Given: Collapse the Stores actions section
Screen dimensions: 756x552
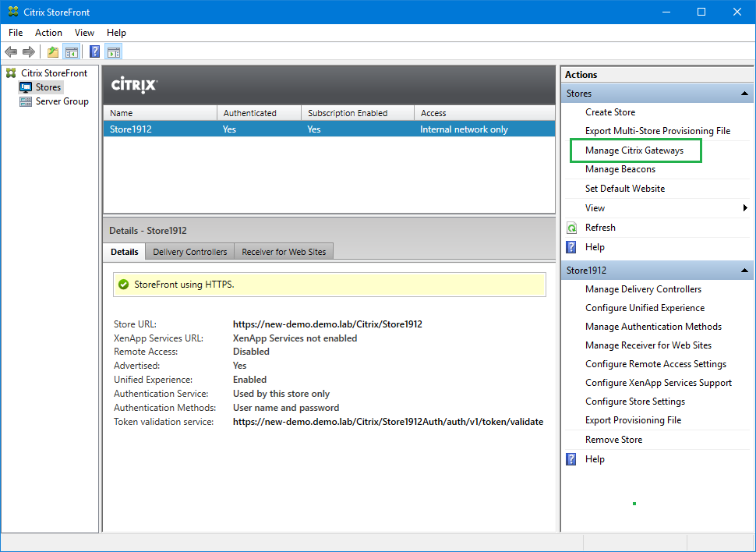Looking at the screenshot, I should (746, 94).
